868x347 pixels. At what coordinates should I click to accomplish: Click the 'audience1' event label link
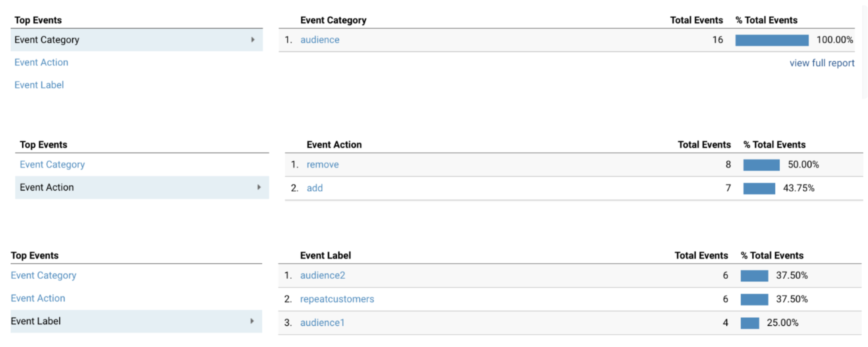tap(322, 322)
